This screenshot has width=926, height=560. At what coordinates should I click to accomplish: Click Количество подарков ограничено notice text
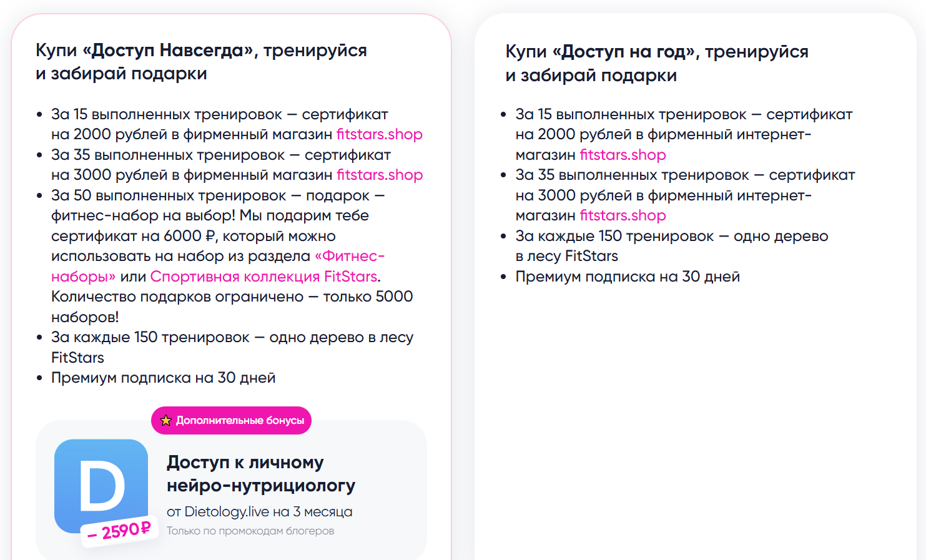232,307
